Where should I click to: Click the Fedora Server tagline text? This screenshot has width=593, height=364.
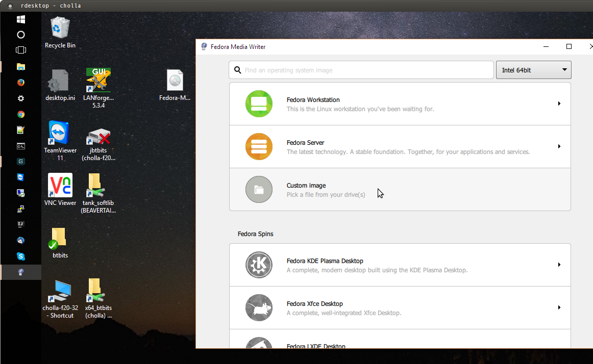point(408,152)
